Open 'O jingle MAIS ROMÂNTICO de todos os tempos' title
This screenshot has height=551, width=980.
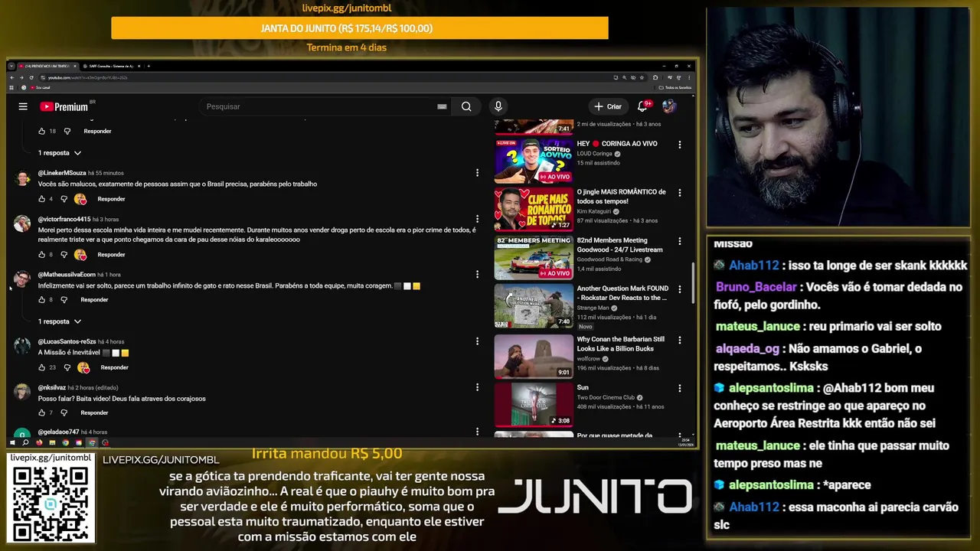pos(621,196)
